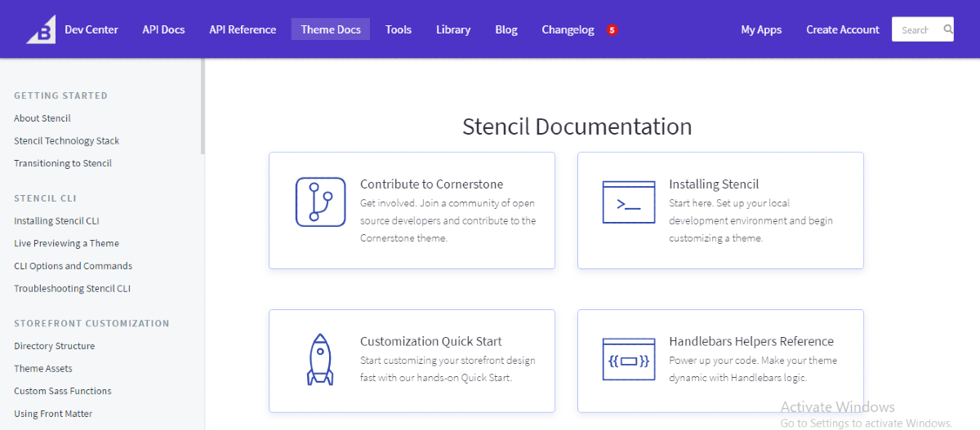The image size is (980, 430).
Task: Open the My Apps link
Action: tap(761, 29)
